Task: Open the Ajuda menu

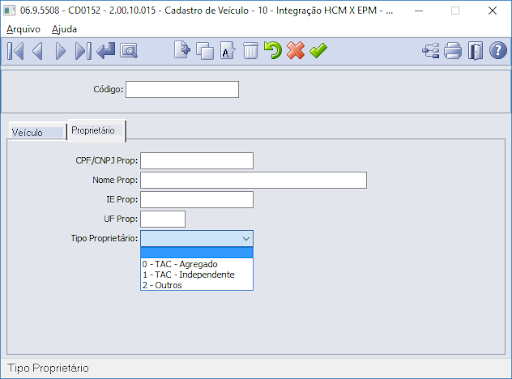Action: (x=64, y=29)
